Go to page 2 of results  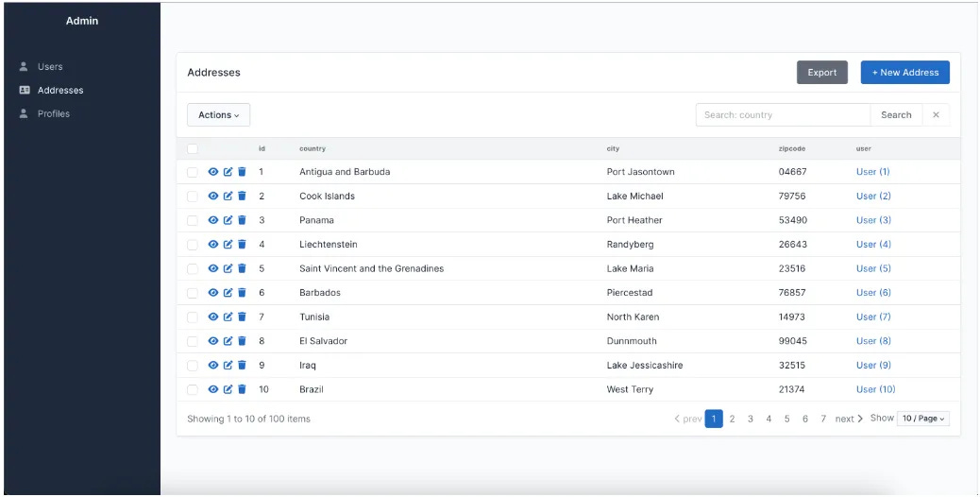[732, 419]
